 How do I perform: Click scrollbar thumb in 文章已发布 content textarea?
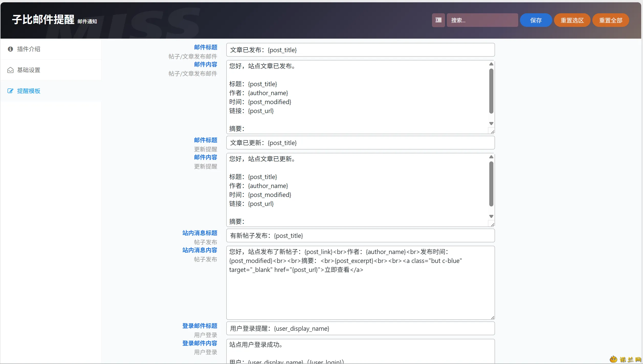[x=491, y=91]
